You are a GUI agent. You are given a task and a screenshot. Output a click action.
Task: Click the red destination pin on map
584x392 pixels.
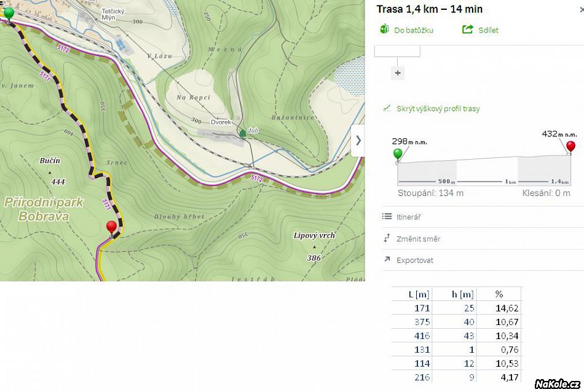[111, 228]
